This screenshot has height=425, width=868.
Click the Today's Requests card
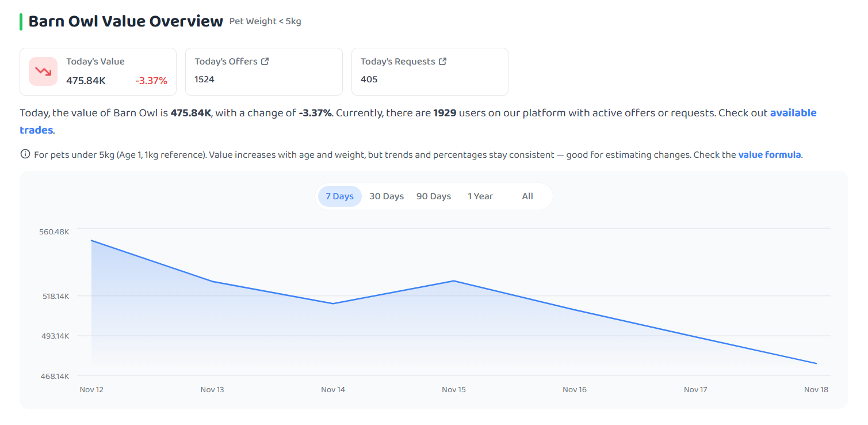[x=430, y=71]
